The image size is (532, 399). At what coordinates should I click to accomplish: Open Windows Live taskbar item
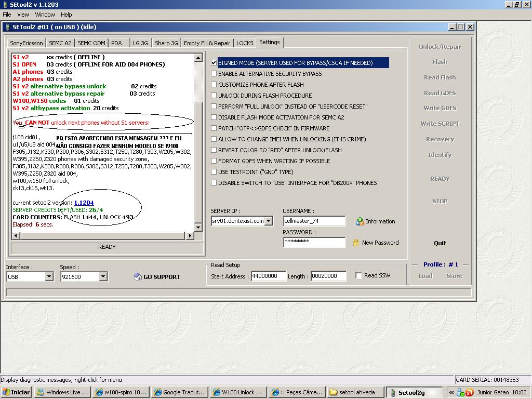pos(63,392)
